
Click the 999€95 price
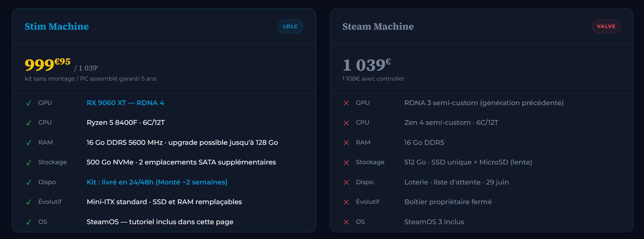tap(47, 65)
